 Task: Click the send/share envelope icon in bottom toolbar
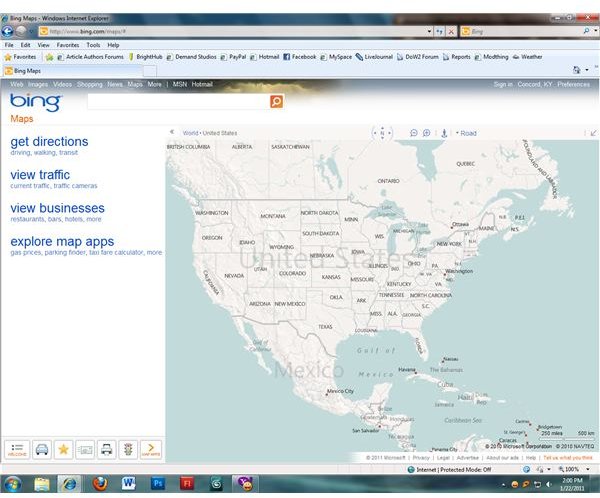pos(85,449)
